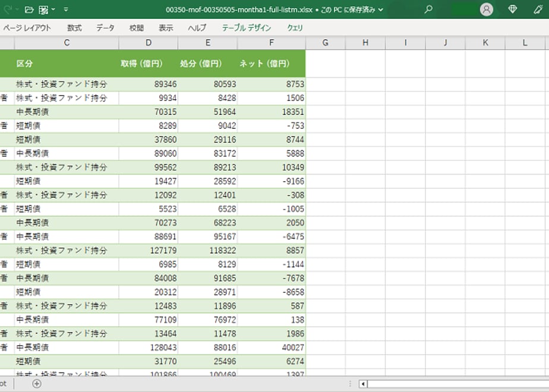The height and width of the screenshot is (392, 549).
Task: Select the cell with value 80593
Action: (207, 84)
